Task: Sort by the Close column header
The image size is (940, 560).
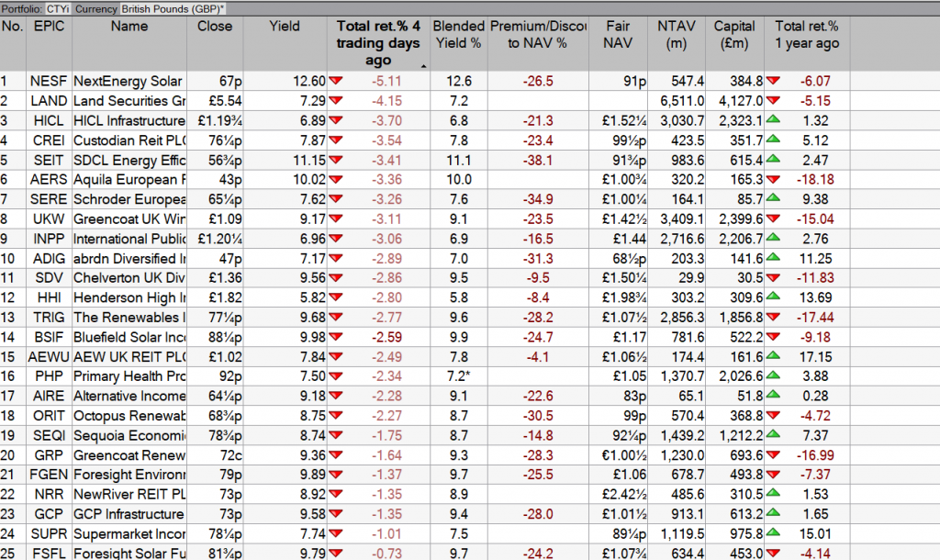Action: pos(215,43)
